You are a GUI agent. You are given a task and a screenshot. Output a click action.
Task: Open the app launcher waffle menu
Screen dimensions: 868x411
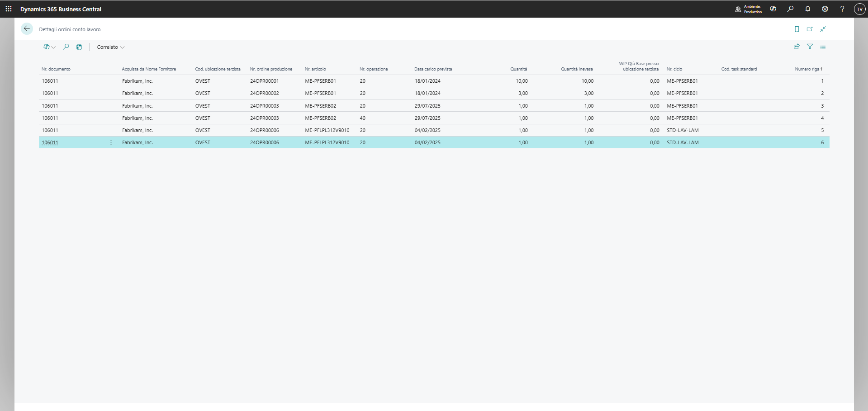[8, 9]
